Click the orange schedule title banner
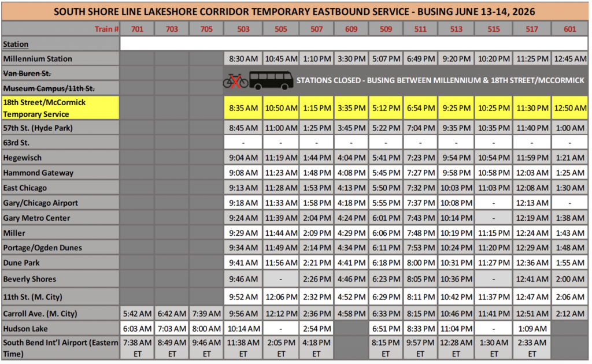The height and width of the screenshot is (364, 592). 294,12
